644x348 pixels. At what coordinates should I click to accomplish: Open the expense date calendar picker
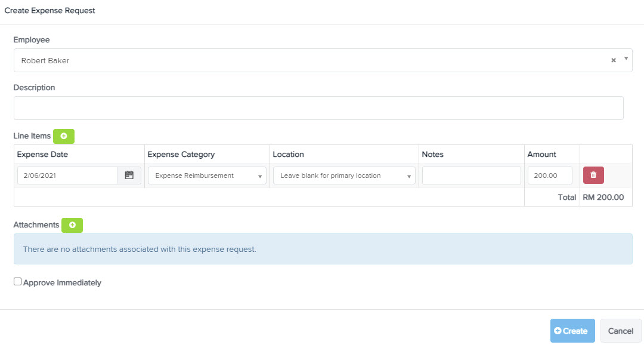click(129, 175)
